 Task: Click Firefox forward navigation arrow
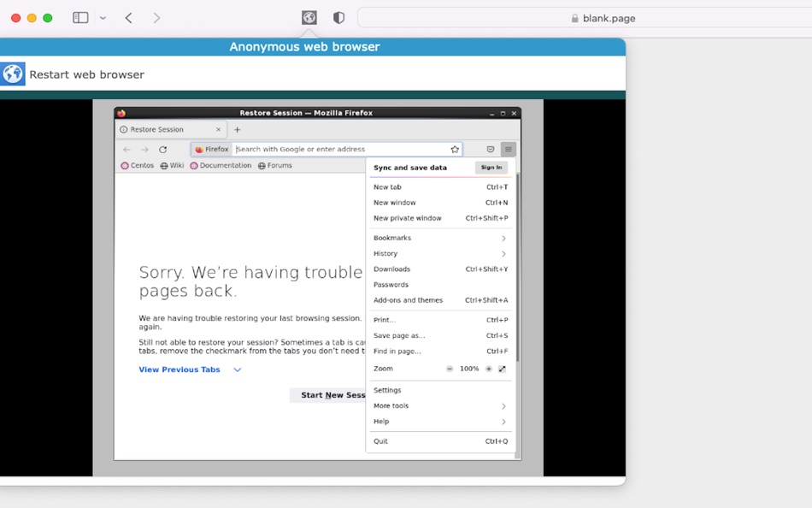[145, 150]
